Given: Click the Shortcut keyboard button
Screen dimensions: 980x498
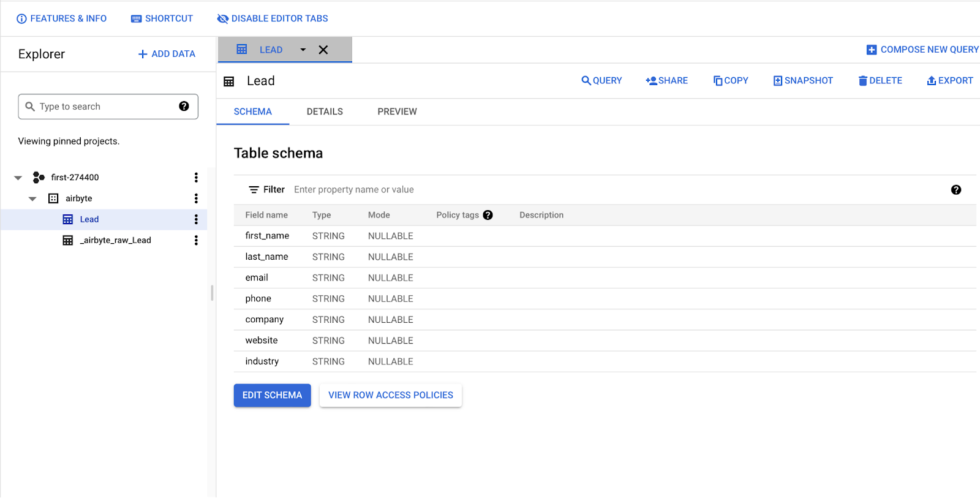Looking at the screenshot, I should (x=162, y=18).
